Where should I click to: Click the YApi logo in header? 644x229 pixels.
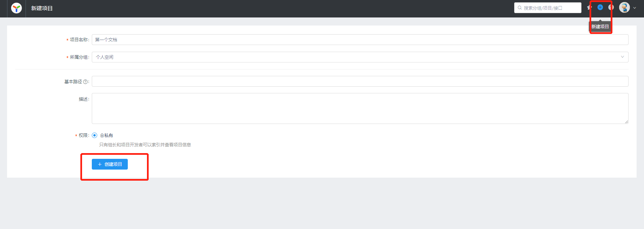(16, 8)
